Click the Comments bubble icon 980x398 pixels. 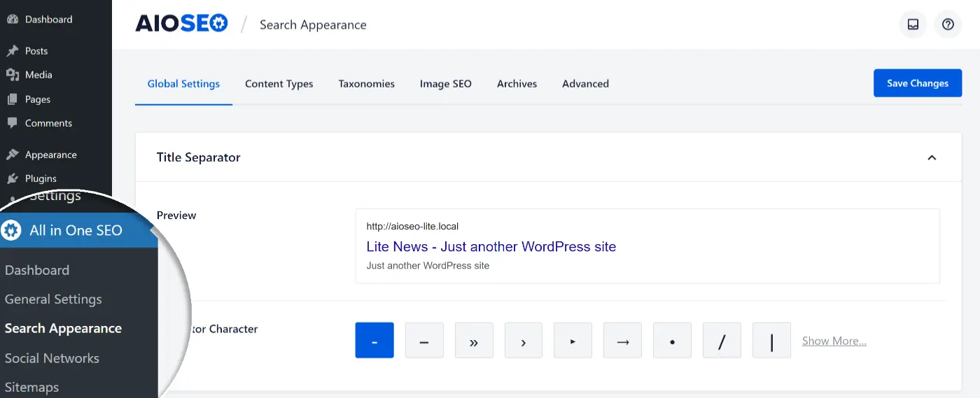[12, 123]
